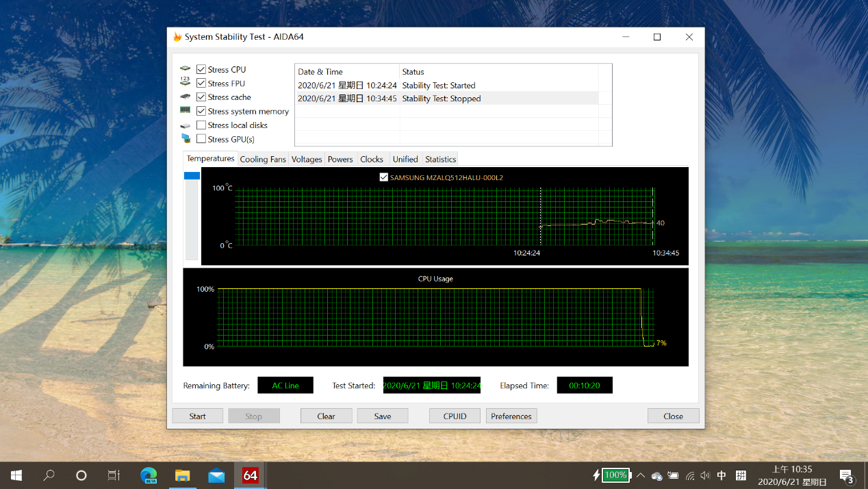This screenshot has height=489, width=868.
Task: Open File Explorer from the taskbar
Action: pos(182,475)
